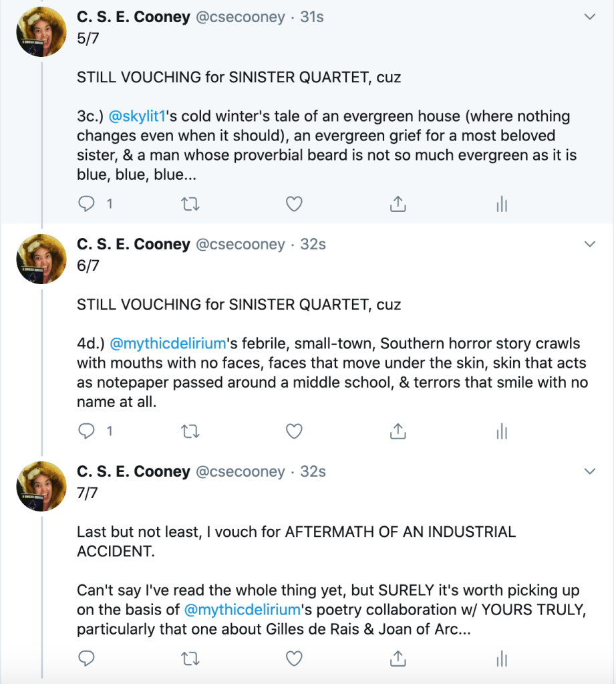The height and width of the screenshot is (684, 616).
Task: View analytics for the 6/7 tweet
Action: [x=502, y=432]
